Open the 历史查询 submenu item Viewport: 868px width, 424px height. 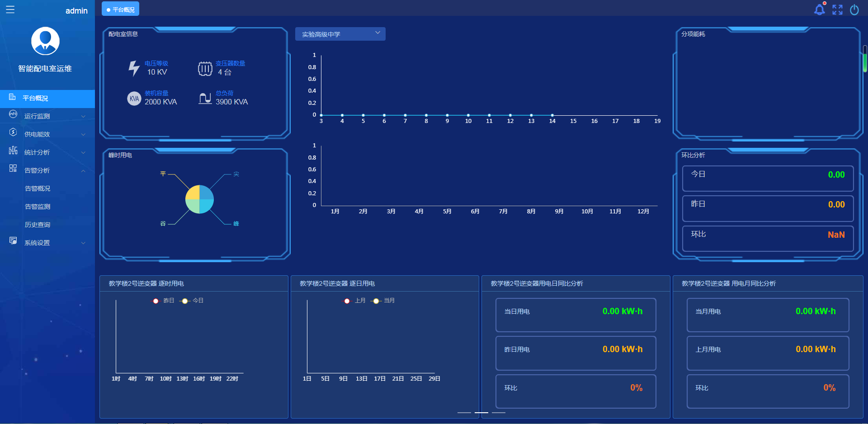pyautogui.click(x=38, y=225)
